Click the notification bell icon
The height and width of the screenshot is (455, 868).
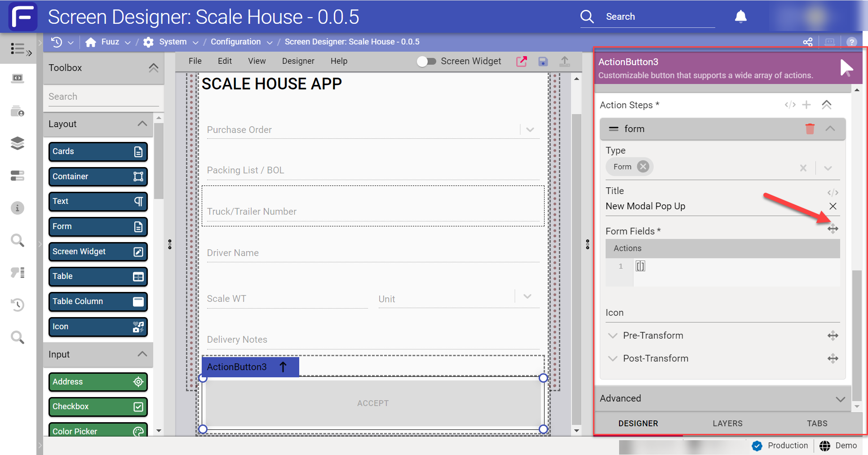[740, 17]
